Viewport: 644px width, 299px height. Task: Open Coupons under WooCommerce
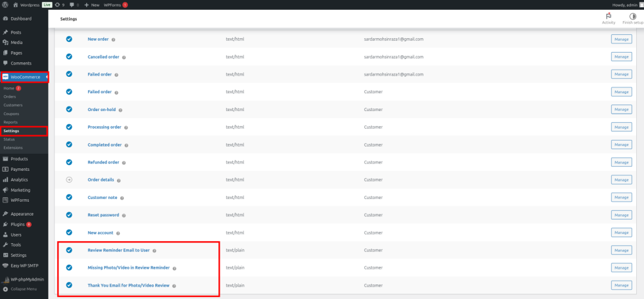click(x=11, y=114)
